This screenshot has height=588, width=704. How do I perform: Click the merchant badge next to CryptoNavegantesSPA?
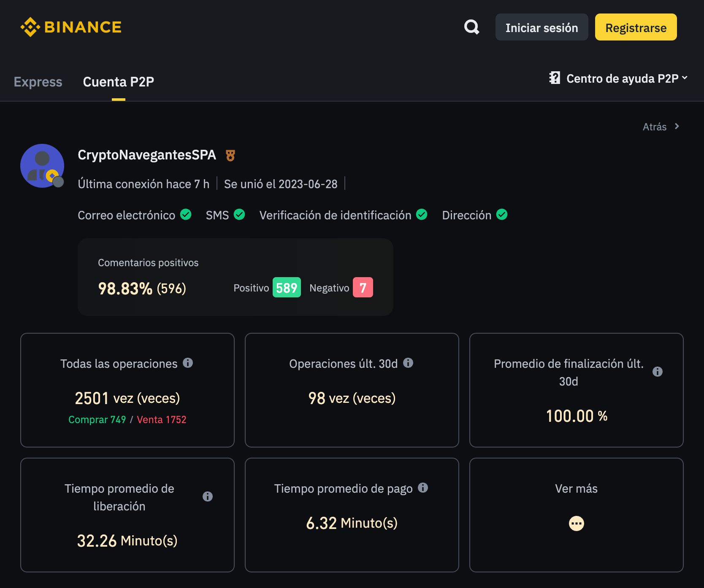[230, 156]
